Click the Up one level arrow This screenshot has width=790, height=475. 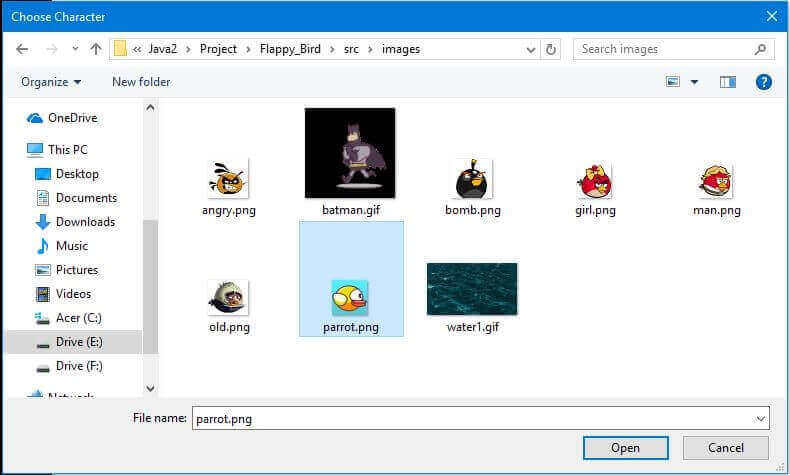coord(96,49)
